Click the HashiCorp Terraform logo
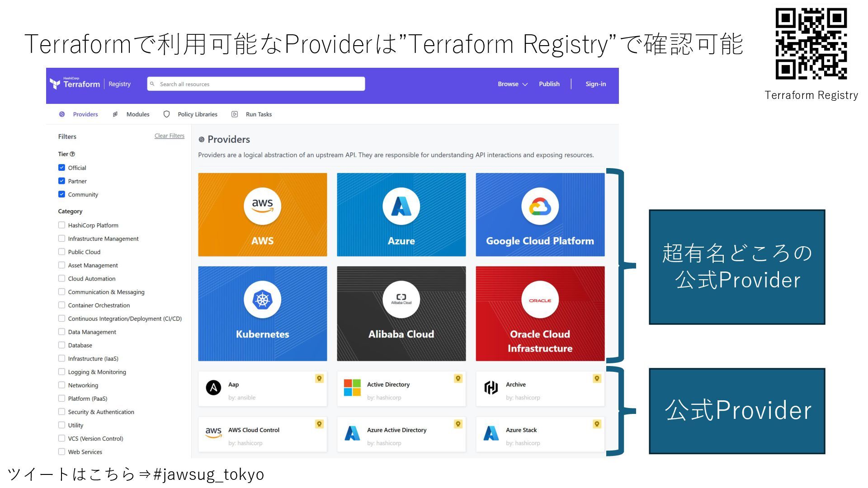Viewport: 868px width, 488px height. [x=75, y=83]
